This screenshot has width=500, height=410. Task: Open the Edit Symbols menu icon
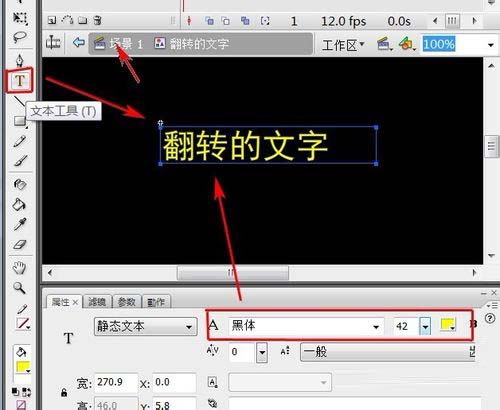click(x=407, y=44)
